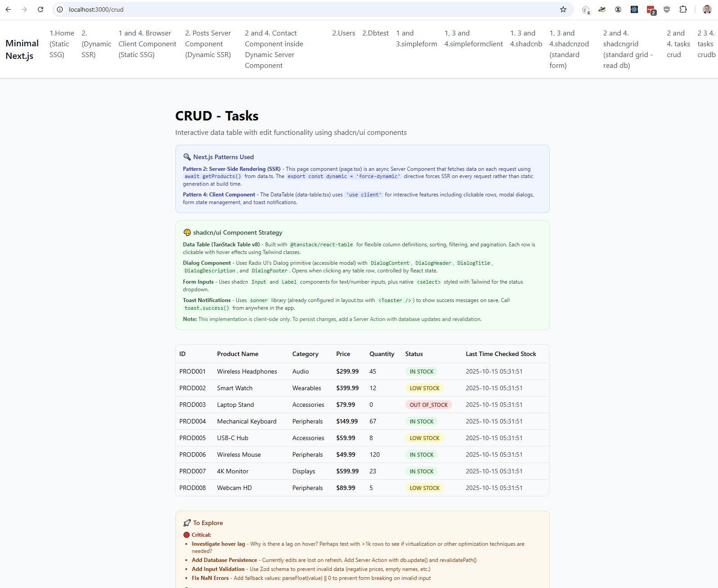Viewport: 718px width, 588px height.
Task: Open the React Developer Tools extension icon
Action: [634, 9]
